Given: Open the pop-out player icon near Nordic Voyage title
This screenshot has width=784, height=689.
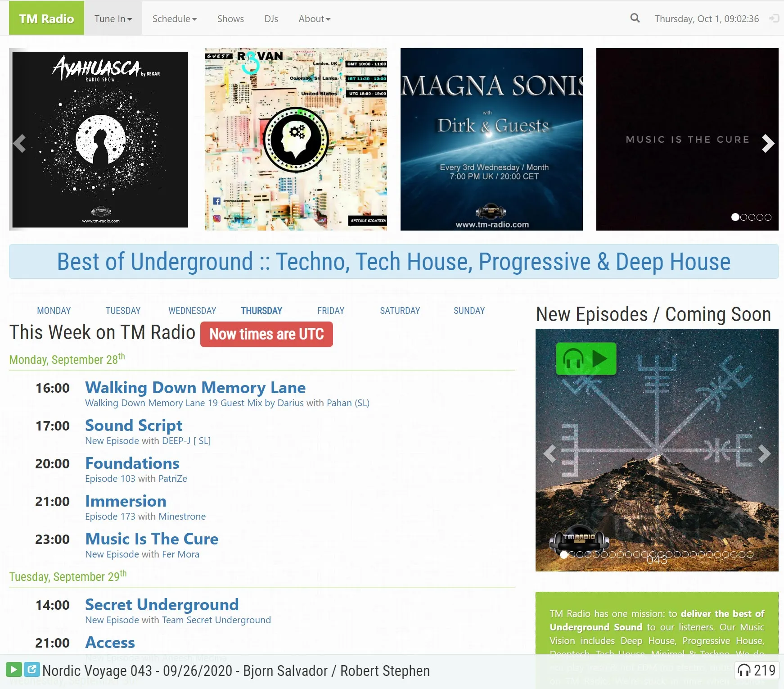Looking at the screenshot, I should pyautogui.click(x=31, y=670).
